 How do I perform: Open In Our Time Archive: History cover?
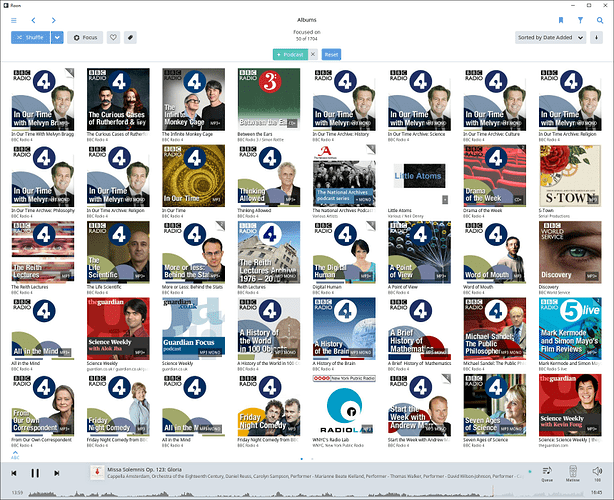point(344,99)
